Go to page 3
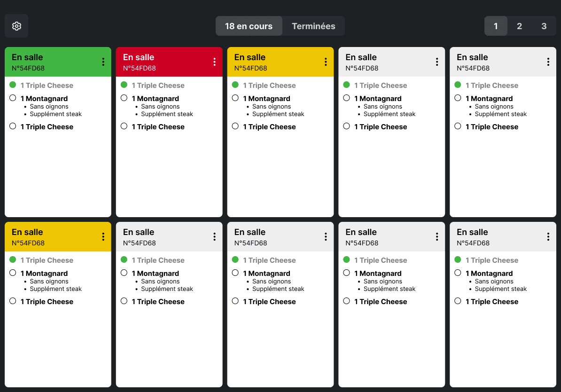Screen dimensions: 561x392 (544, 26)
